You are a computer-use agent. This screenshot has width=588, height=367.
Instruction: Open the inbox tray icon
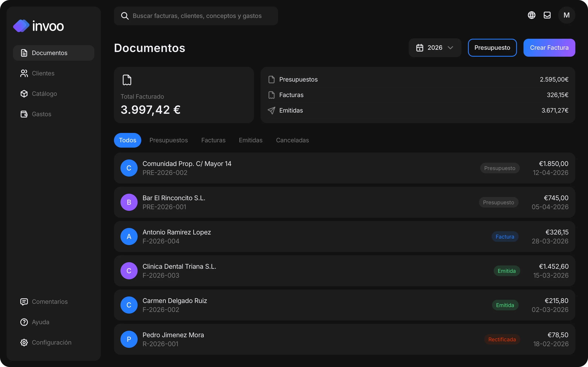(x=547, y=15)
